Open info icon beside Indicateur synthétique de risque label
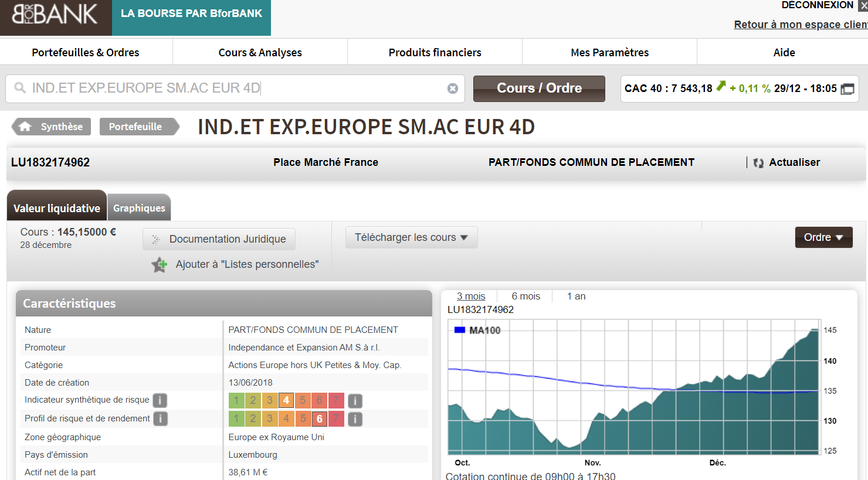 [160, 400]
